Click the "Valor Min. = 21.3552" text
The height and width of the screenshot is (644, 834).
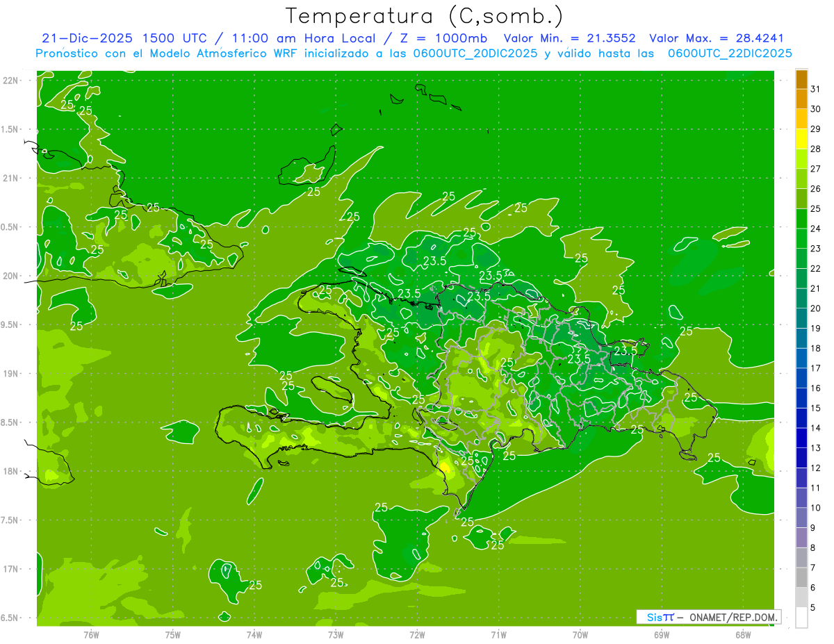point(569,38)
